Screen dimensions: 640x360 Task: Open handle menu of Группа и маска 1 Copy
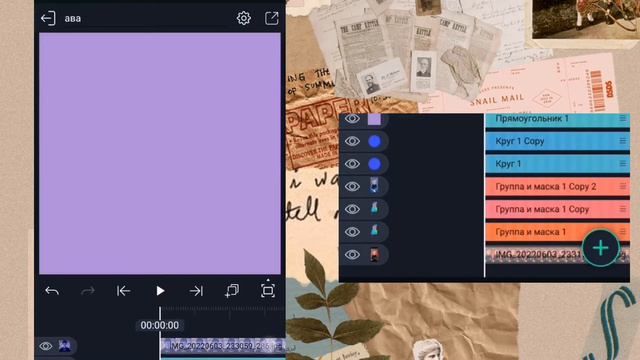[622, 209]
